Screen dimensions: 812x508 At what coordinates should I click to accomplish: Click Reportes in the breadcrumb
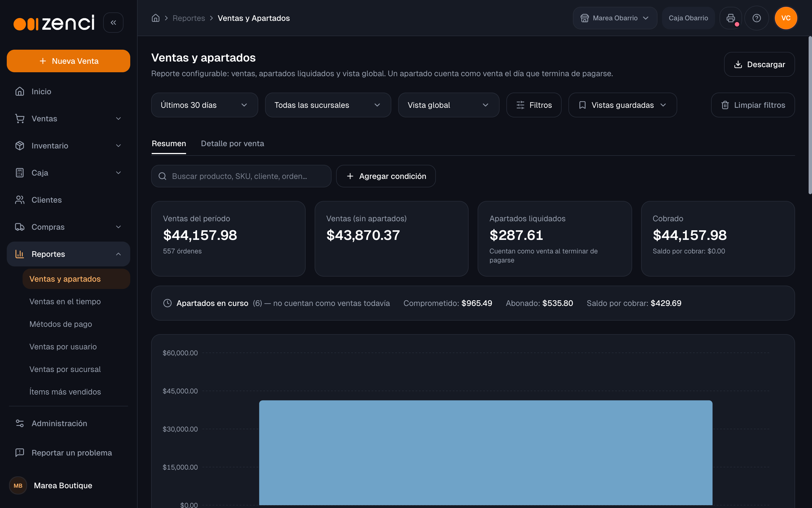click(x=189, y=18)
